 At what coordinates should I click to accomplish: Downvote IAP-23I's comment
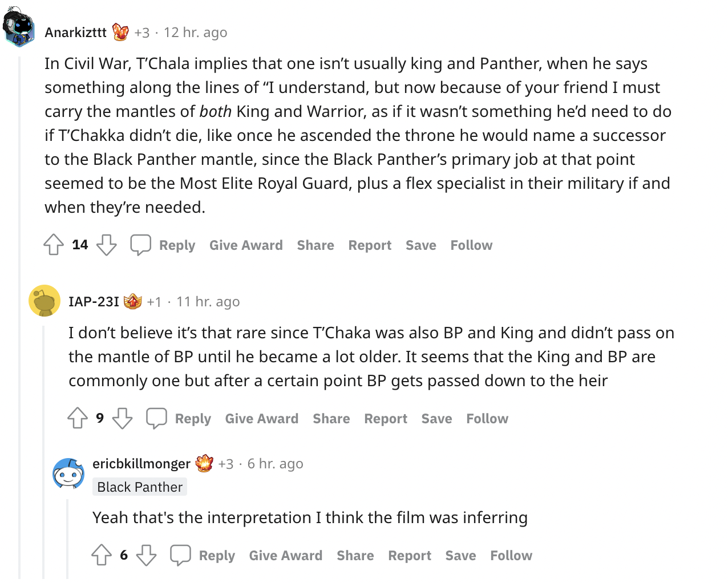122,418
